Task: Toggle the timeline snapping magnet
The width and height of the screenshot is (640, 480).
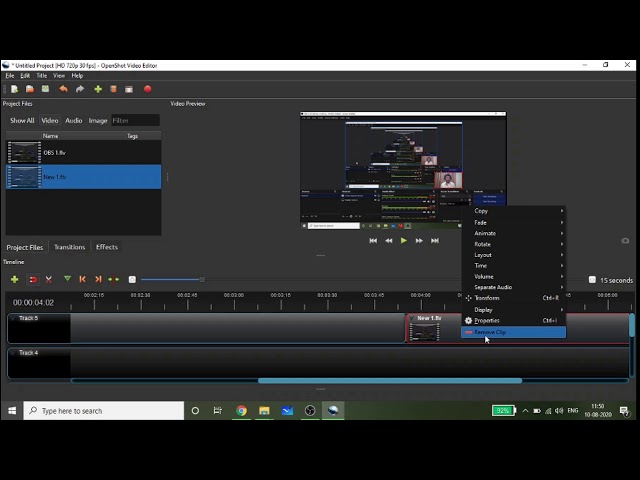Action: [x=32, y=279]
